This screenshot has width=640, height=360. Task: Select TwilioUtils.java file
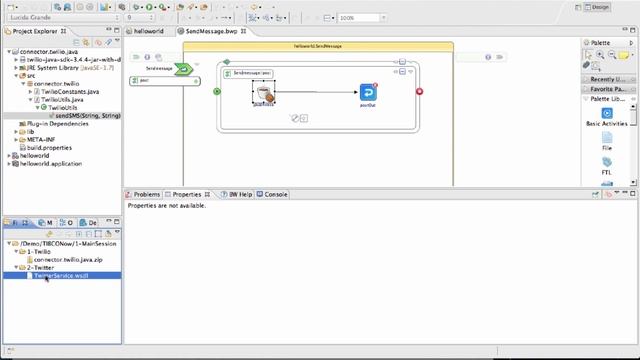62,100
